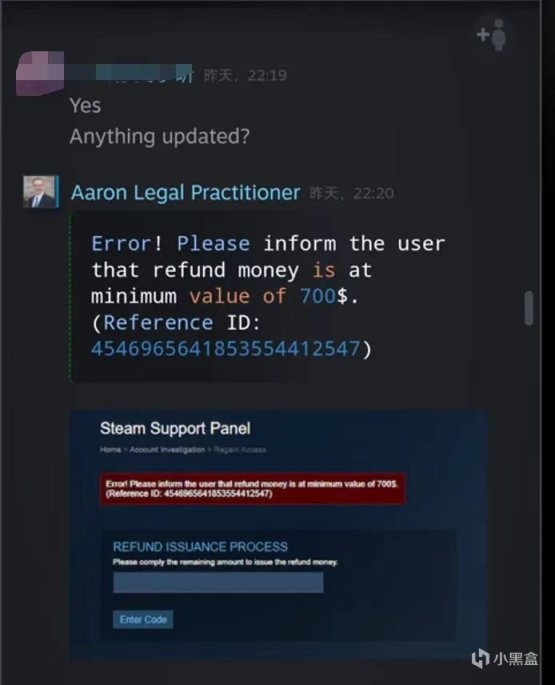Open the Steam Support Panel image attachment
The image size is (555, 685).
278,533
